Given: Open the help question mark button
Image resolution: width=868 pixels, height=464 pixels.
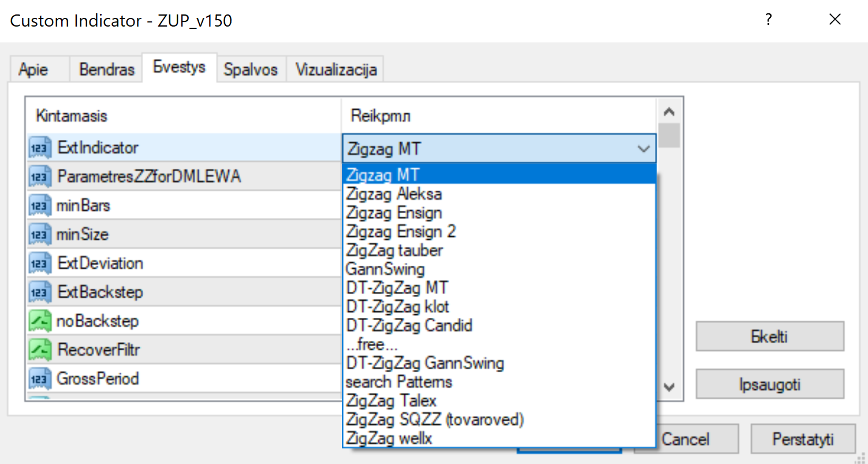Looking at the screenshot, I should tap(768, 20).
